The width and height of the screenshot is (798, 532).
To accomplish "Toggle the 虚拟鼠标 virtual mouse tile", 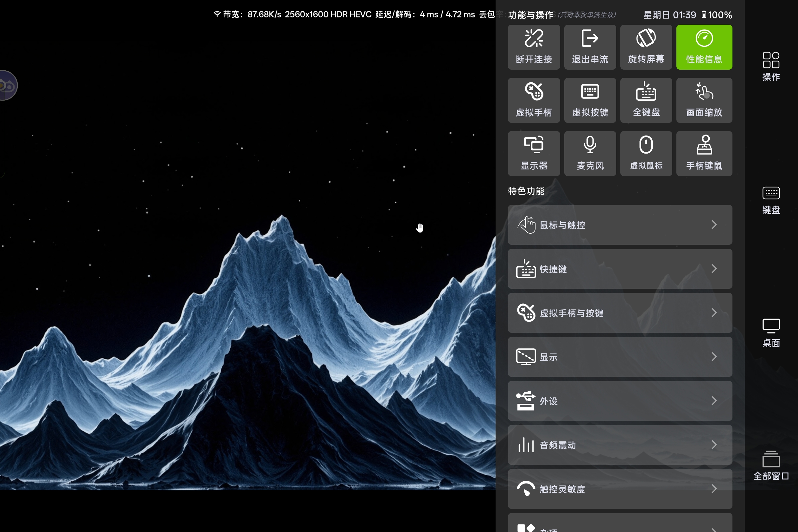I will pyautogui.click(x=646, y=153).
